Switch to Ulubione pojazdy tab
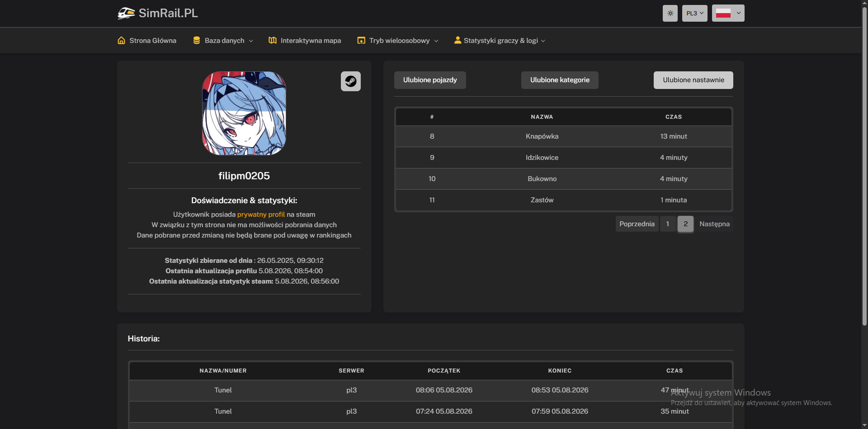 pos(430,80)
